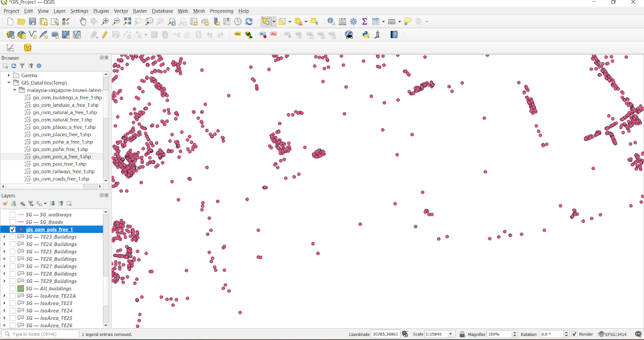Expand the Garena folder in Browser
Screen dimensions: 644x340
(x=9, y=75)
